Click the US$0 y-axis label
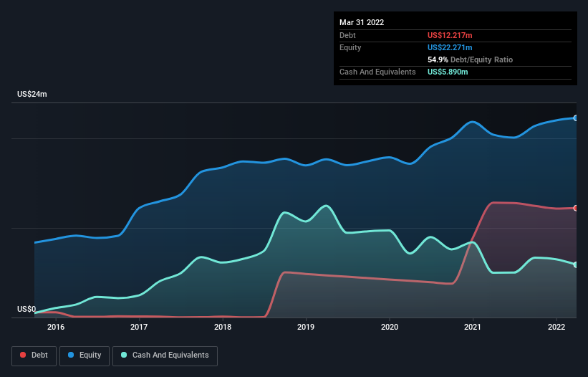Screen dimensions: 588x377 click(26, 309)
